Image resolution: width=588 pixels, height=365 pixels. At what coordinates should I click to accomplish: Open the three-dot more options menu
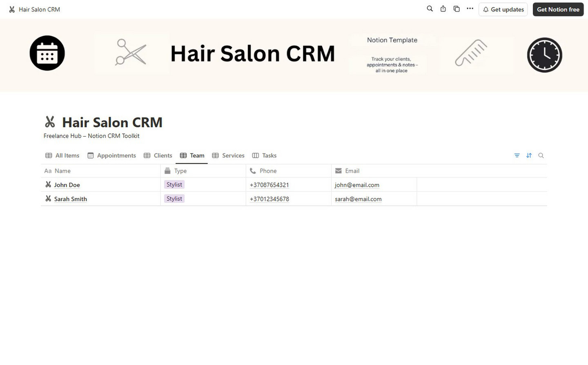coord(470,9)
